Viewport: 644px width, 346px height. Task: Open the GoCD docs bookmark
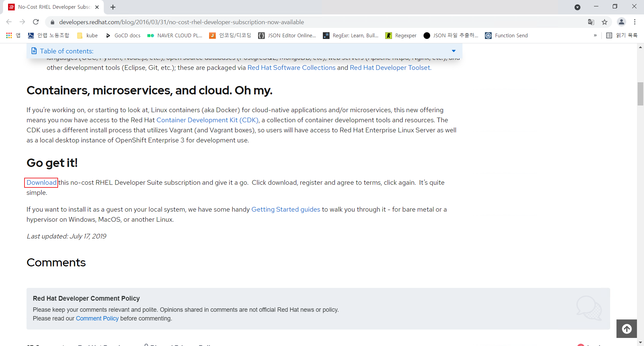pyautogui.click(x=123, y=35)
